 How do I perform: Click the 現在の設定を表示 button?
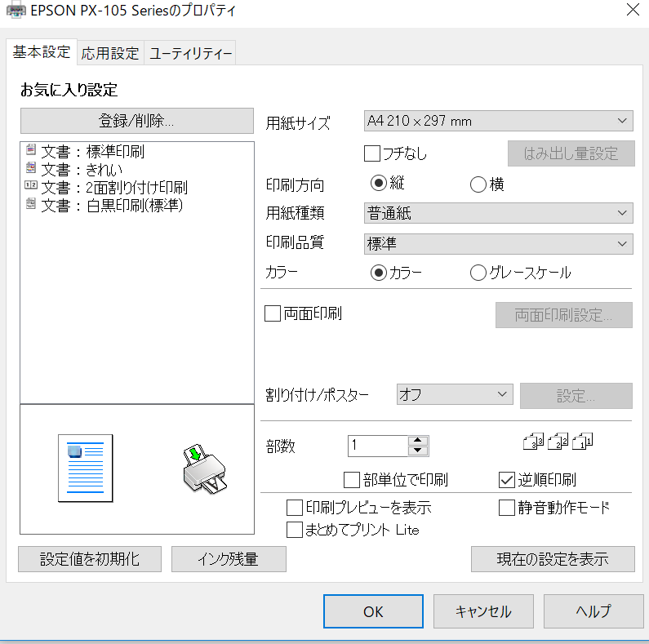coord(553,559)
